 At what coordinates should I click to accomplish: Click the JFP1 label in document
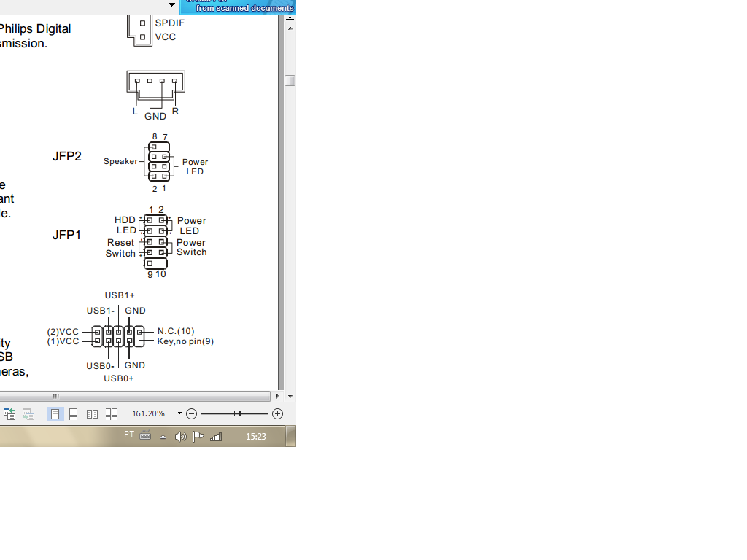66,235
